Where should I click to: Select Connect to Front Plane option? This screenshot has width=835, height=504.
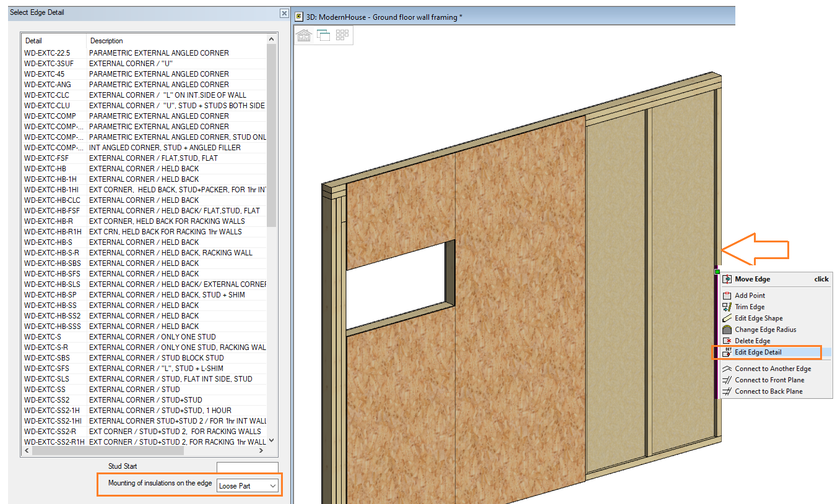pos(768,380)
